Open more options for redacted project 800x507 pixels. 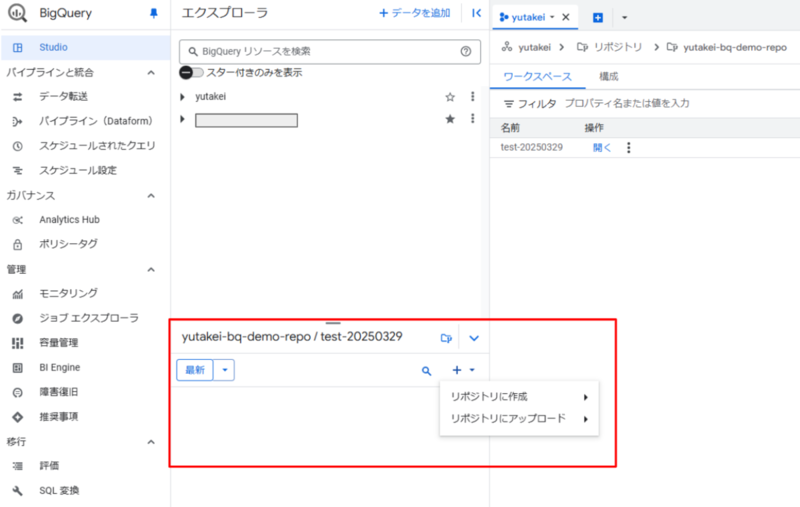[472, 119]
